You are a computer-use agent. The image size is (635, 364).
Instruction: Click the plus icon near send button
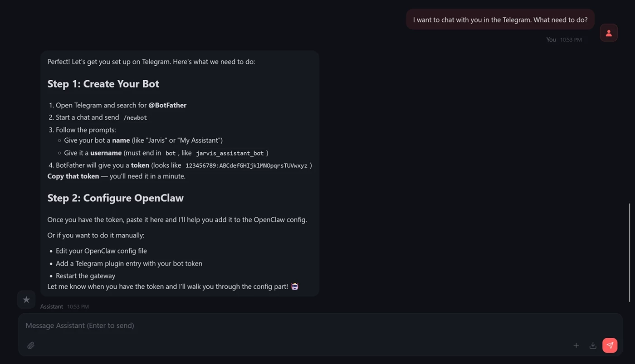coord(576,345)
